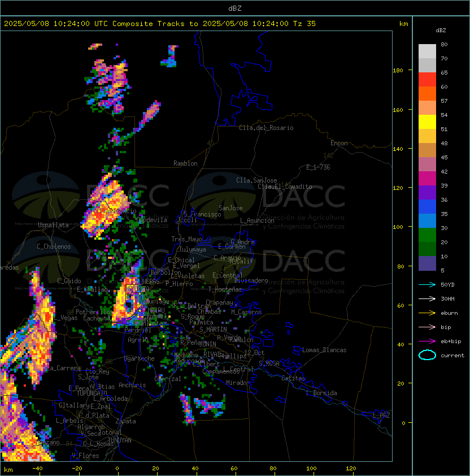Screen dimensions: 470x476
Task: Click the Cacheuta map label
Action: pos(97,318)
